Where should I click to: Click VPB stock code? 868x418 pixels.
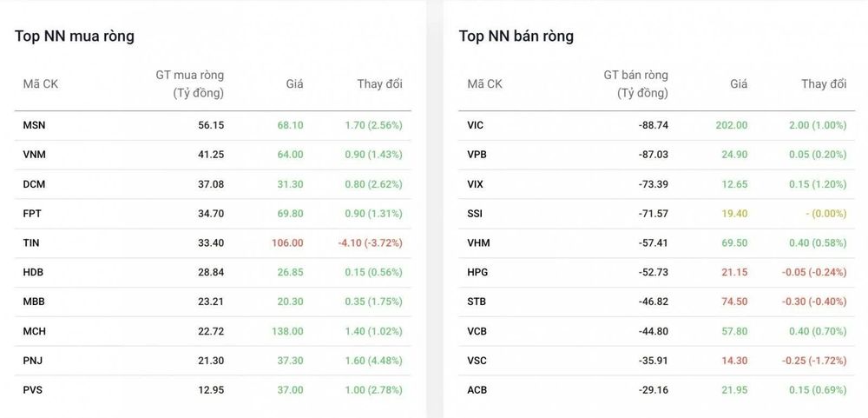477,155
